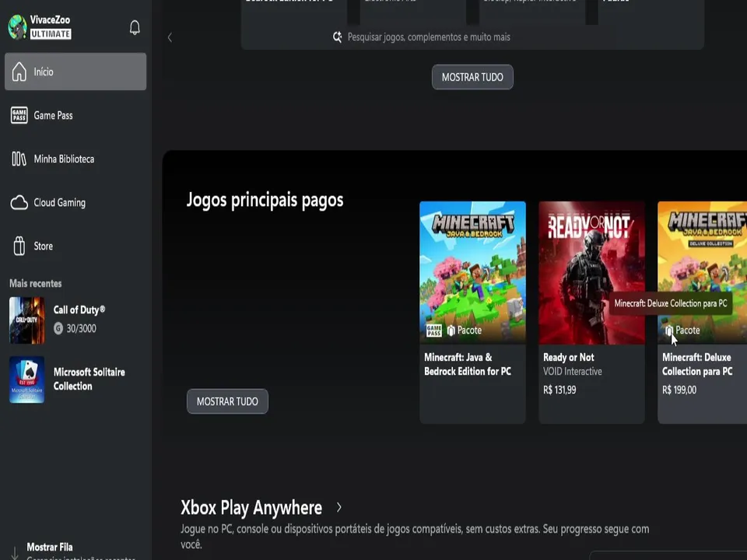The width and height of the screenshot is (747, 560).
Task: Click Pacote icon on Minecraft Java & Bedrock card
Action: (x=451, y=330)
